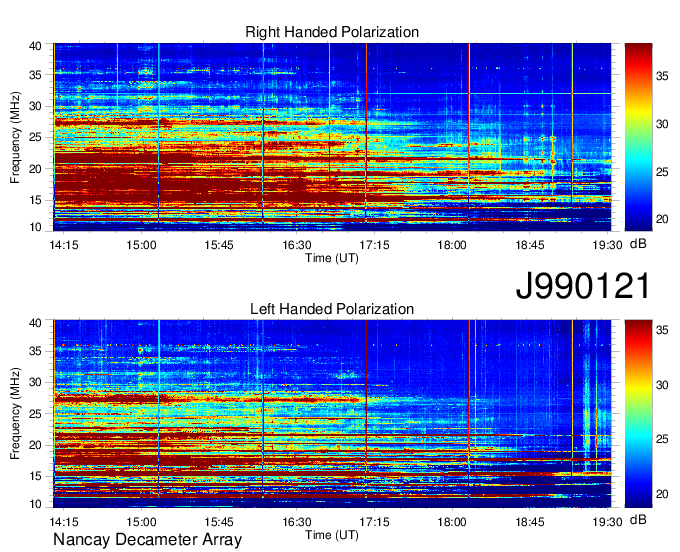The image size is (680, 552).
Task: Click the 35 dB label on top color bar
Action: coord(662,77)
